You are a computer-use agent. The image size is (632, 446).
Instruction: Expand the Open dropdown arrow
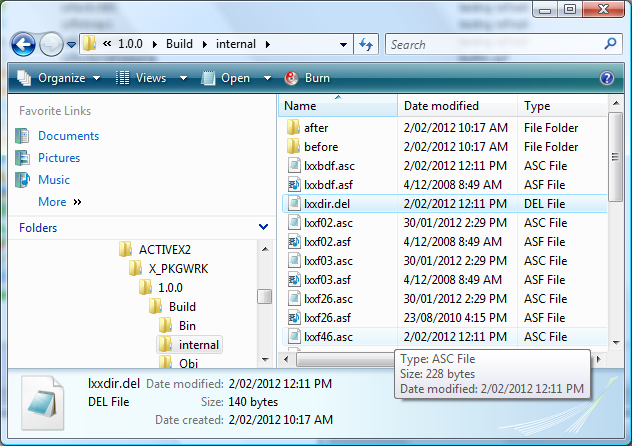(267, 78)
